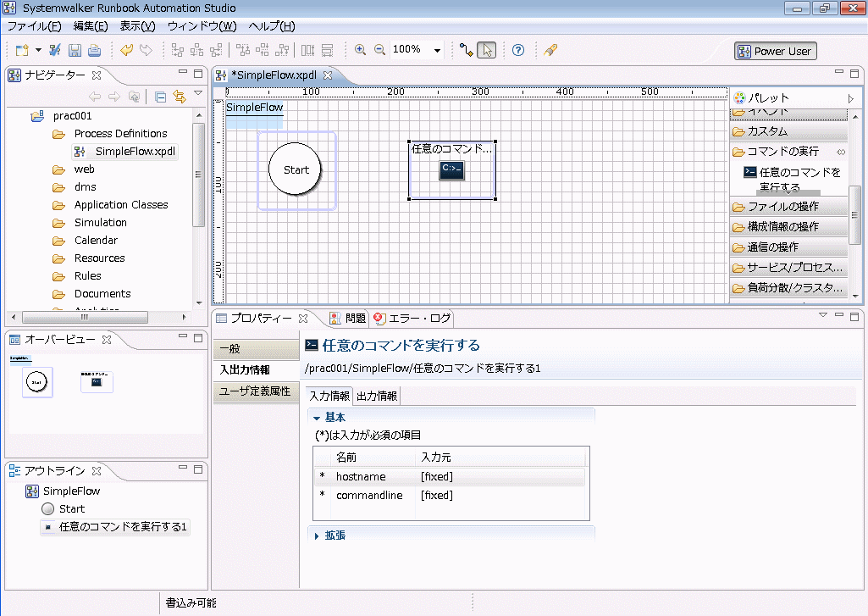The image size is (868, 616).
Task: Open the 一般 properties section
Action: click(x=256, y=349)
